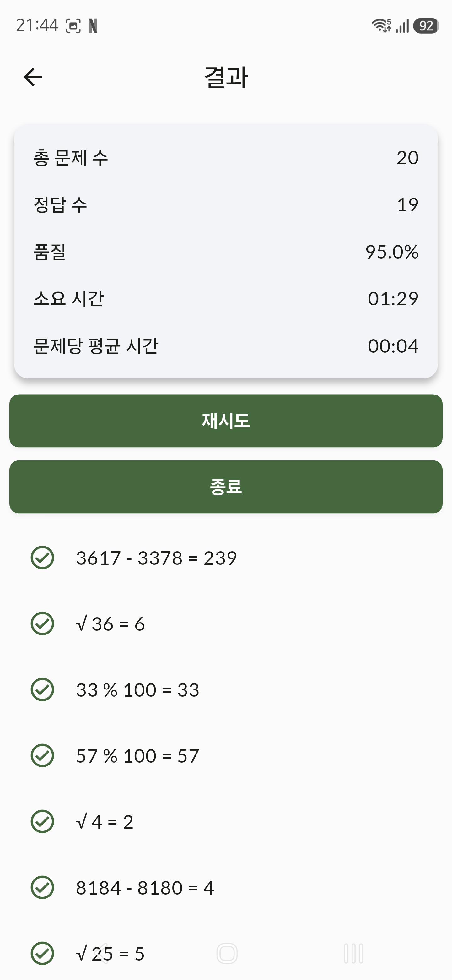Select the equation text 3617 - 3378 = 239
This screenshot has height=980, width=452.
pos(157,558)
